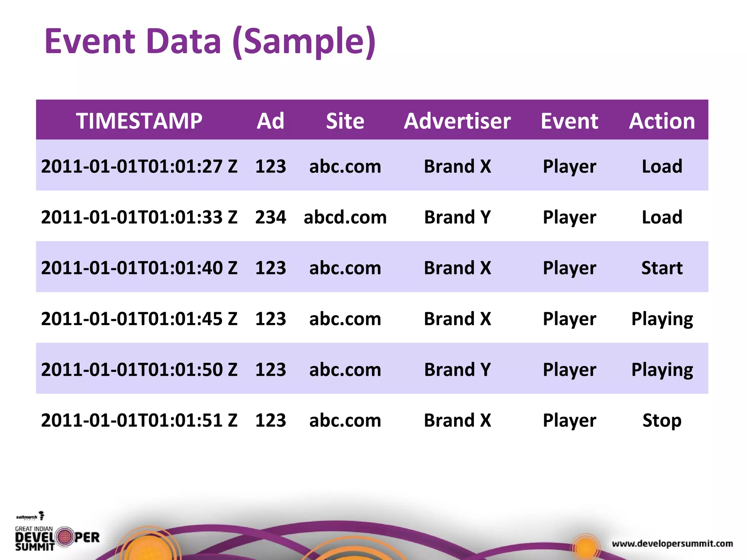The image size is (747, 560).
Task: Select the TIMESTAMP column header
Action: pos(139,121)
